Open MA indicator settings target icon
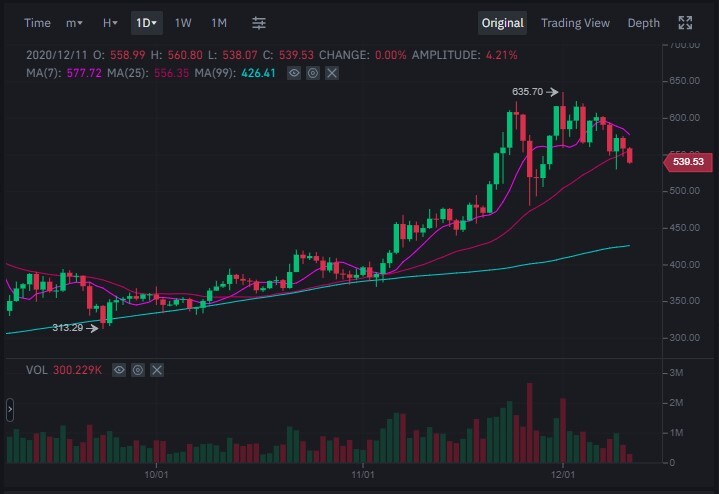The image size is (719, 494). click(313, 73)
